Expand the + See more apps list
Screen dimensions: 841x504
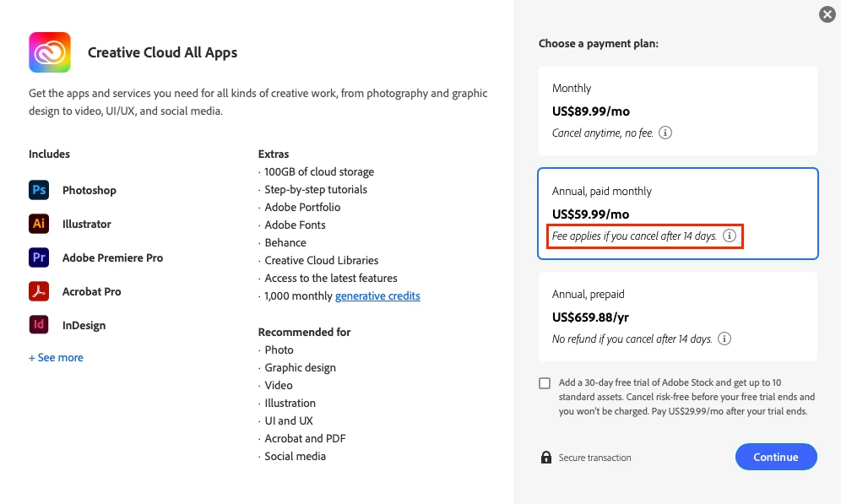click(x=56, y=358)
